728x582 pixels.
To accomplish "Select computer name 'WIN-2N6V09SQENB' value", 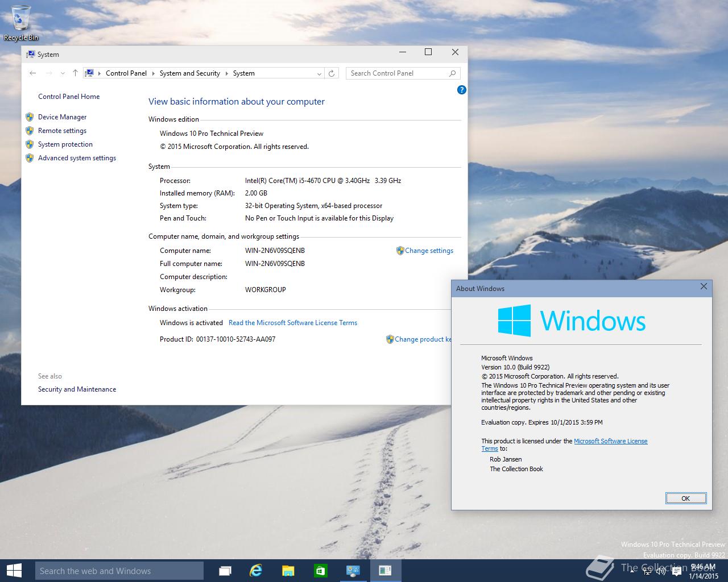I will tap(275, 251).
